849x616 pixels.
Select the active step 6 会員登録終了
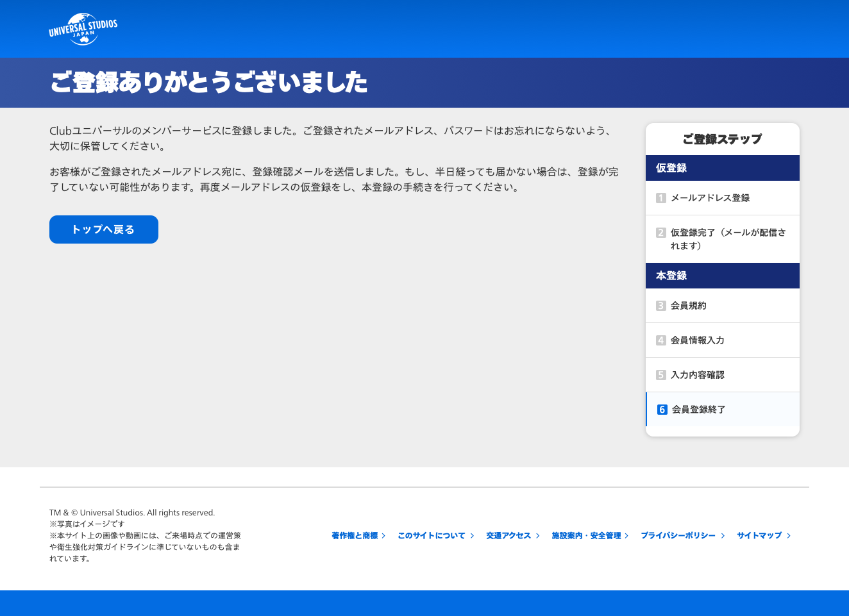pyautogui.click(x=723, y=410)
